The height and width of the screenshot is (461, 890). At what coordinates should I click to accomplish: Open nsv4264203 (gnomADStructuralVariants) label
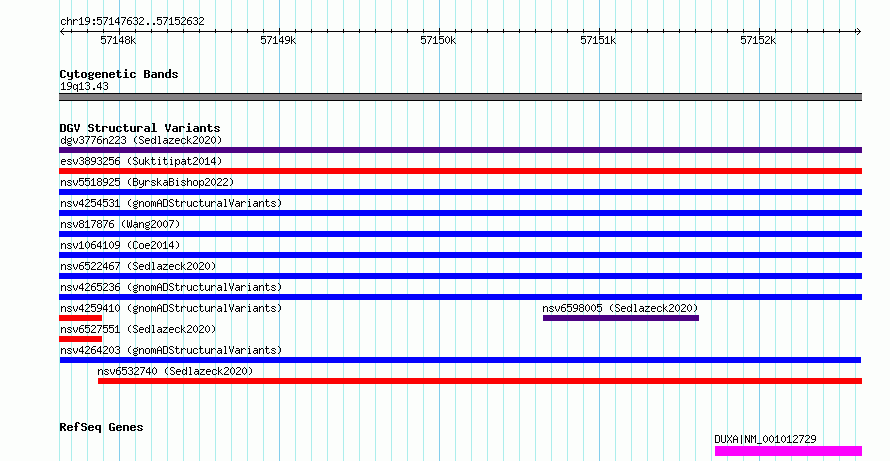point(171,350)
